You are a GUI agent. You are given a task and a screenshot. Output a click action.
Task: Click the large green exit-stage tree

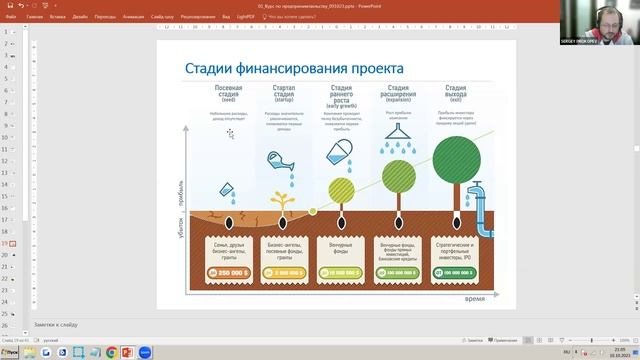coord(456,160)
